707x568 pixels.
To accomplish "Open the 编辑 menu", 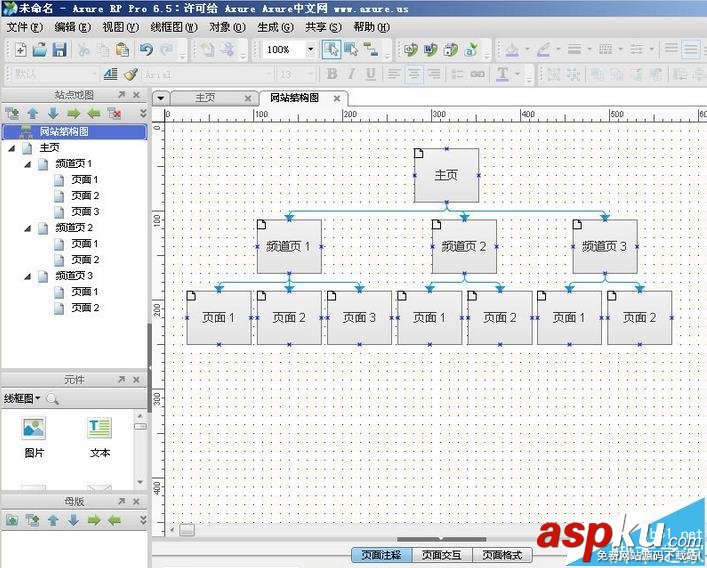I will [x=72, y=27].
